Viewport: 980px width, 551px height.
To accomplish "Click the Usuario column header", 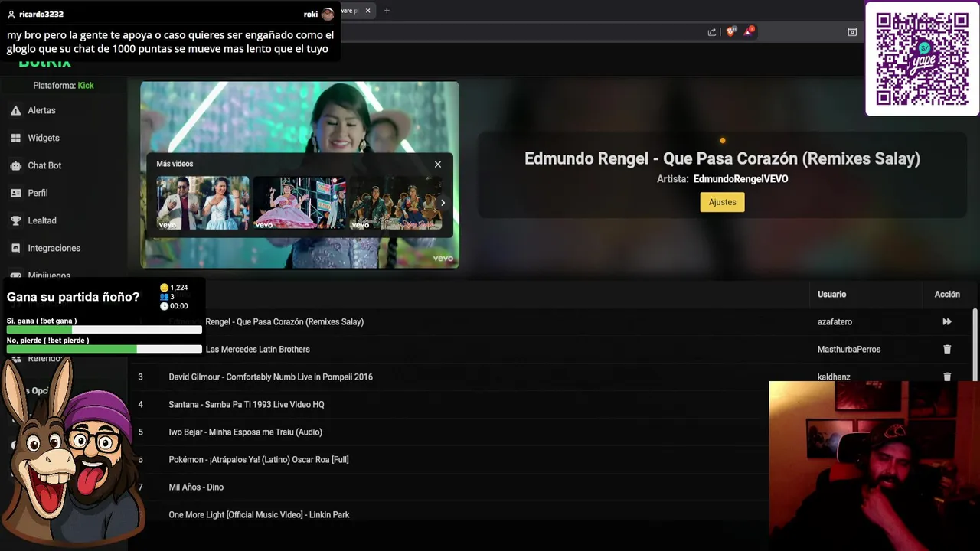I will (831, 295).
